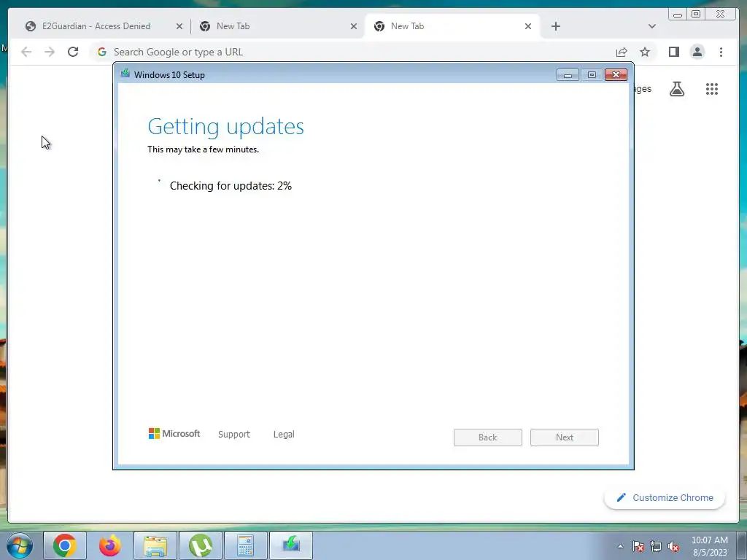Viewport: 747px width, 560px height.
Task: Go forward in Chrome browser
Action: coord(50,52)
